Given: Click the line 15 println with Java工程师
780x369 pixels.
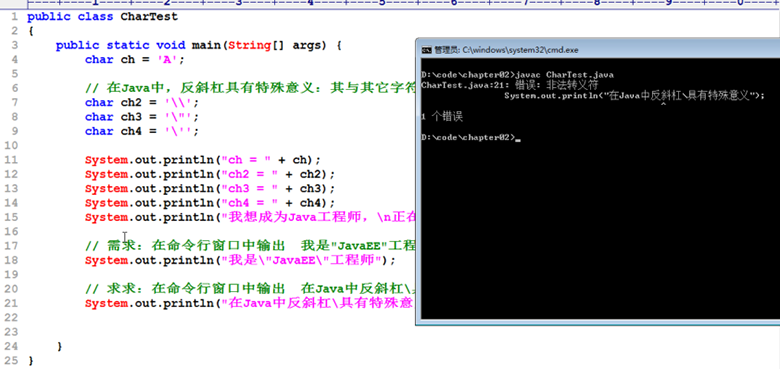Looking at the screenshot, I should click(250, 217).
